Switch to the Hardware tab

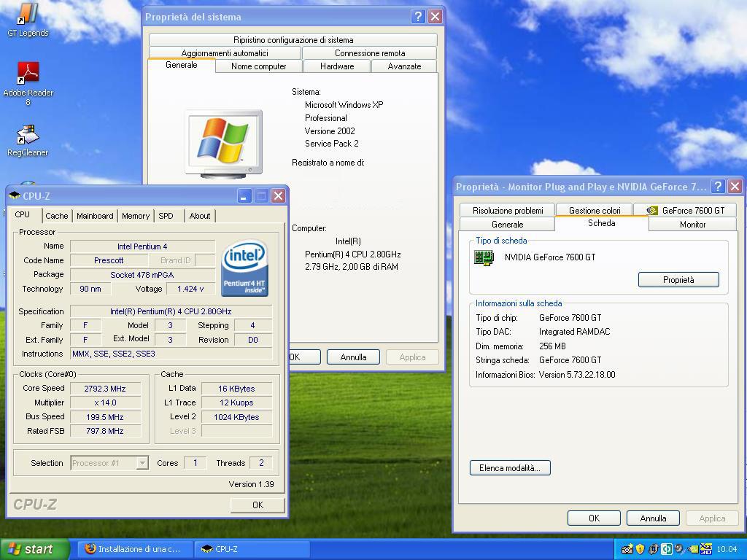337,66
